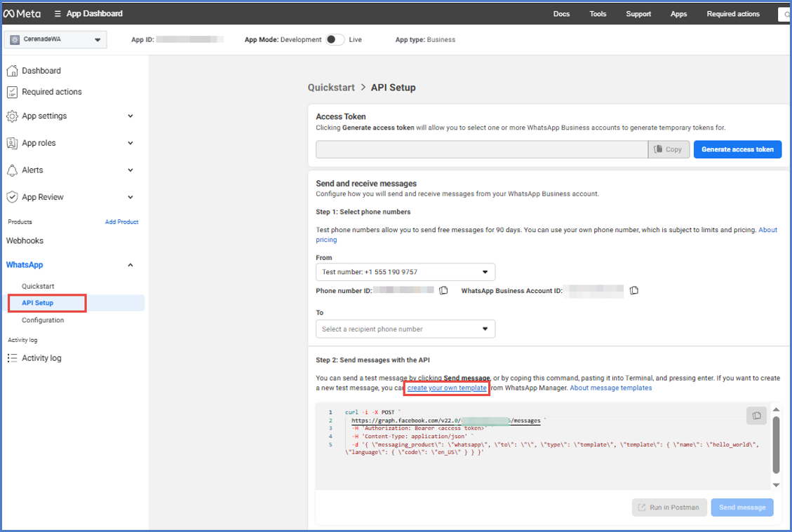
Task: Select Configuration under WhatsApp
Action: tap(43, 320)
